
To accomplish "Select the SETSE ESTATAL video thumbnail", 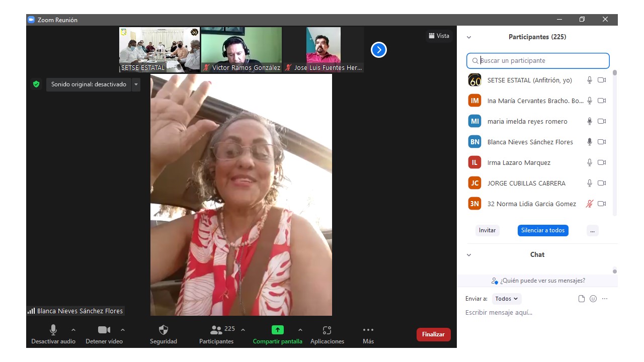I will click(159, 50).
